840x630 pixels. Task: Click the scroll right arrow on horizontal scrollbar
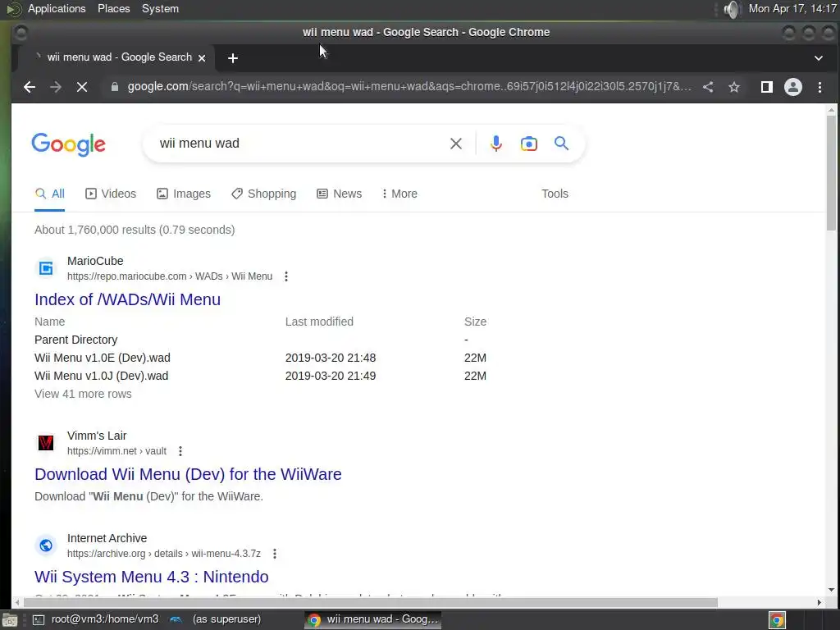click(819, 602)
